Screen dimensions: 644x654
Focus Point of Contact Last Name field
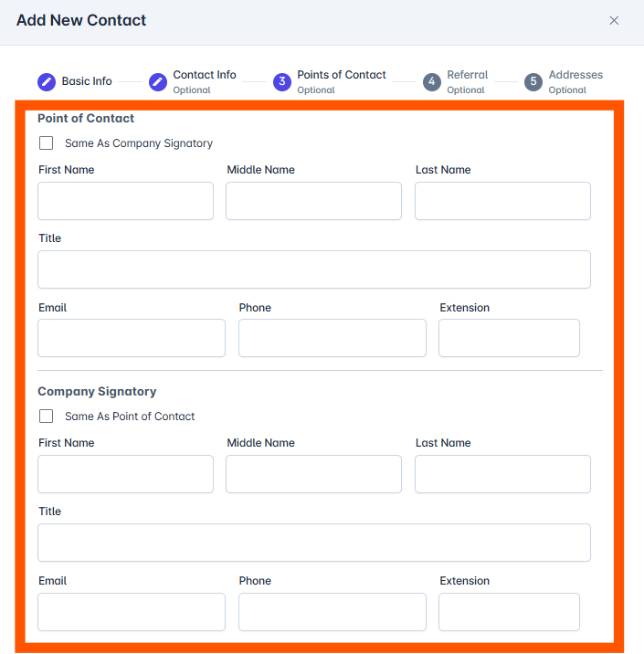[x=502, y=201]
